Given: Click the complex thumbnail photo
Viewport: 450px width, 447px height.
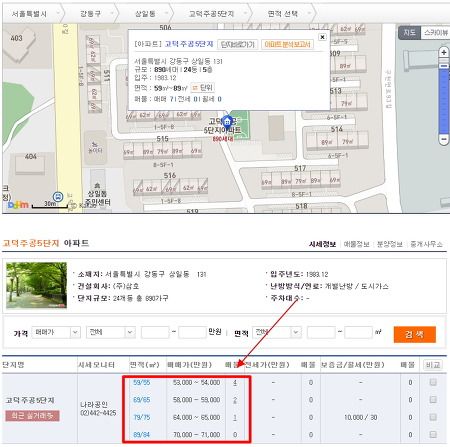Looking at the screenshot, I should tap(37, 285).
